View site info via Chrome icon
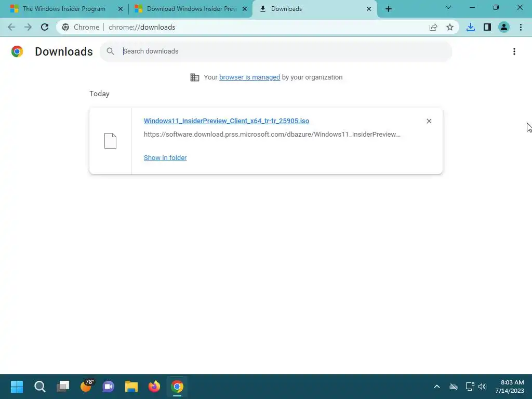The height and width of the screenshot is (399, 532). (65, 27)
